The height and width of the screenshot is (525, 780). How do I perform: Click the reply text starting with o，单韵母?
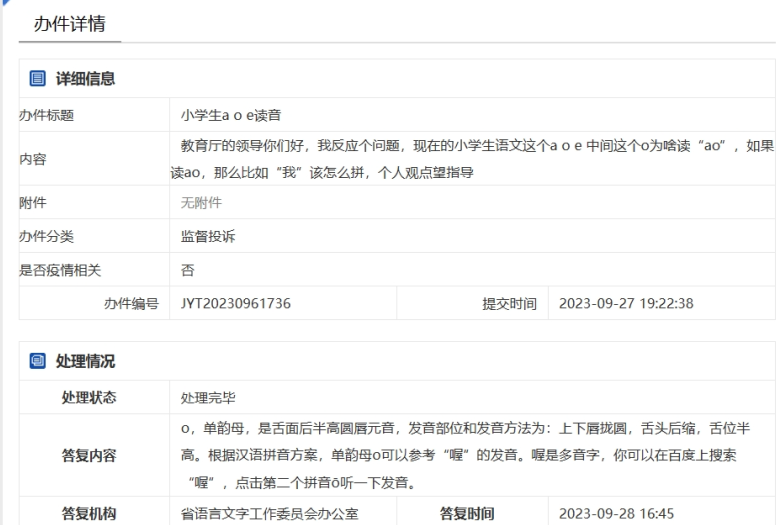click(465, 455)
